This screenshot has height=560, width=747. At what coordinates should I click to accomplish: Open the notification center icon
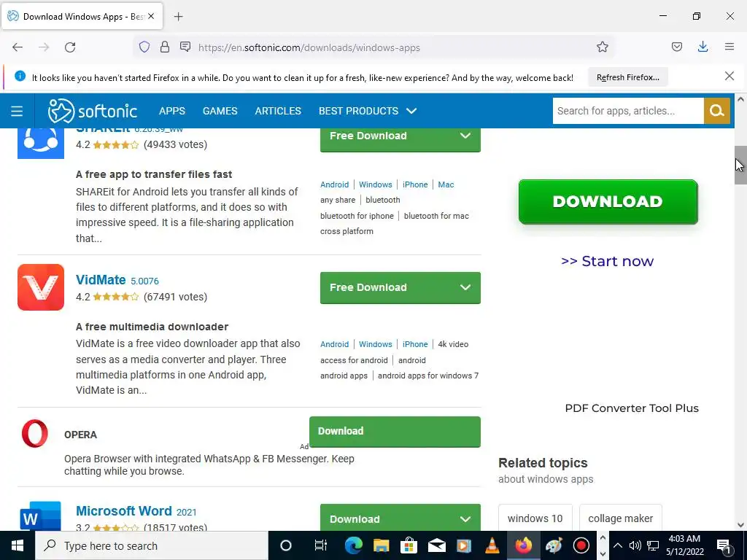(x=724, y=545)
